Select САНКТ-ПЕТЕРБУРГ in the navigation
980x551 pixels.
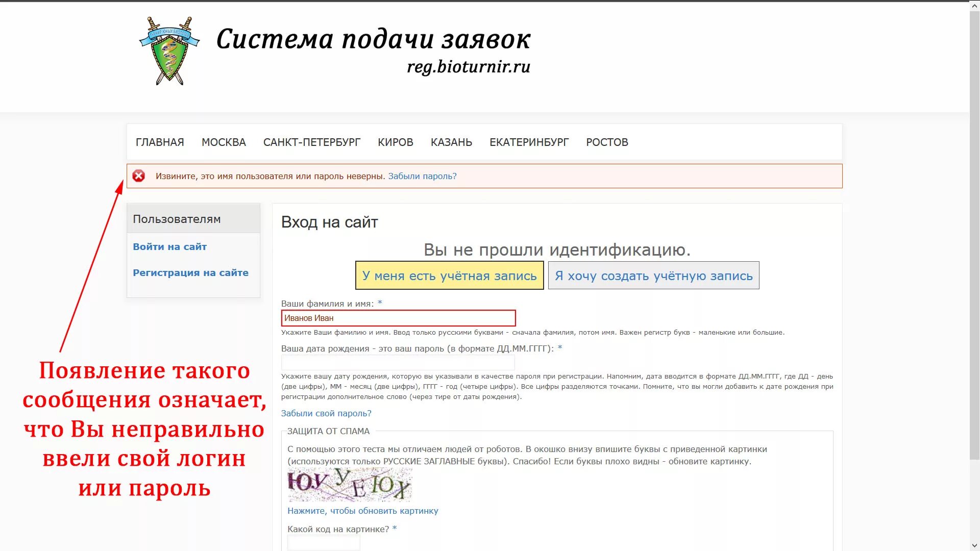[x=312, y=142]
